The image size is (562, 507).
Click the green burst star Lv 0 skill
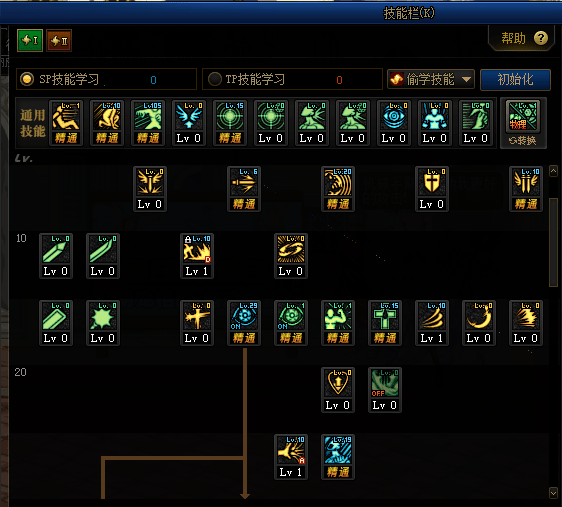(103, 322)
